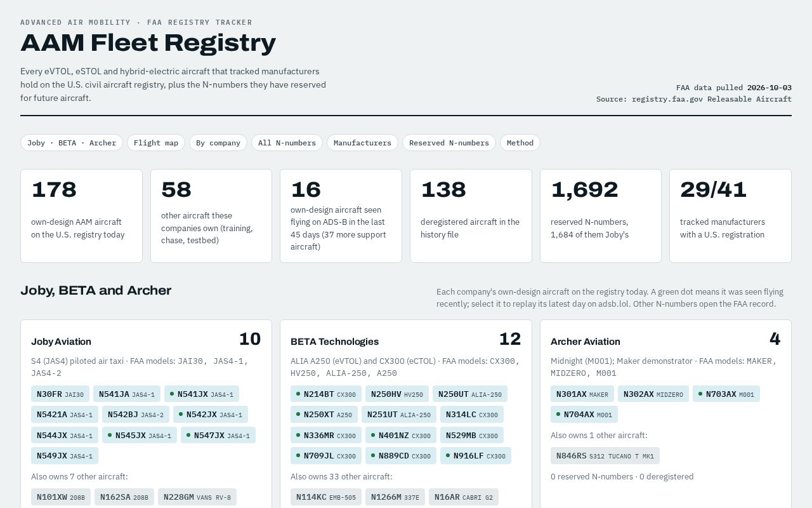Screen dimensions: 812x508
Task: Open the N542BJ JAS4-2 record
Action: pos(136,415)
